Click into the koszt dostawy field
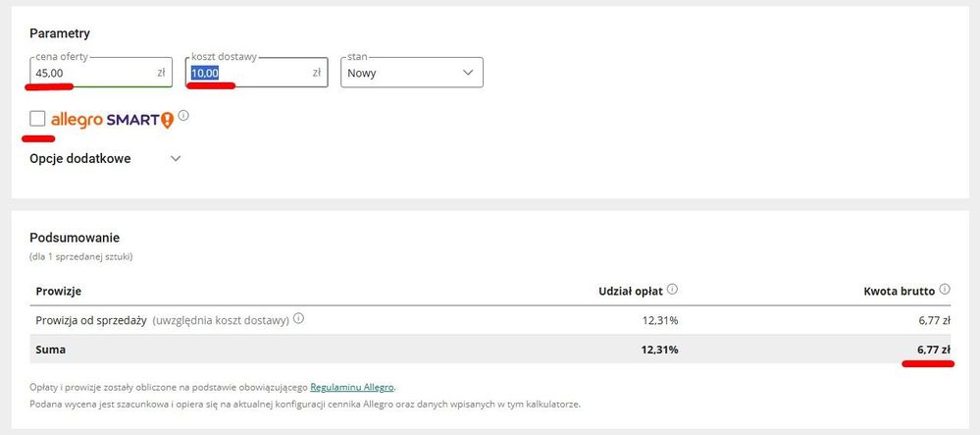The image size is (980, 435). pyautogui.click(x=250, y=73)
